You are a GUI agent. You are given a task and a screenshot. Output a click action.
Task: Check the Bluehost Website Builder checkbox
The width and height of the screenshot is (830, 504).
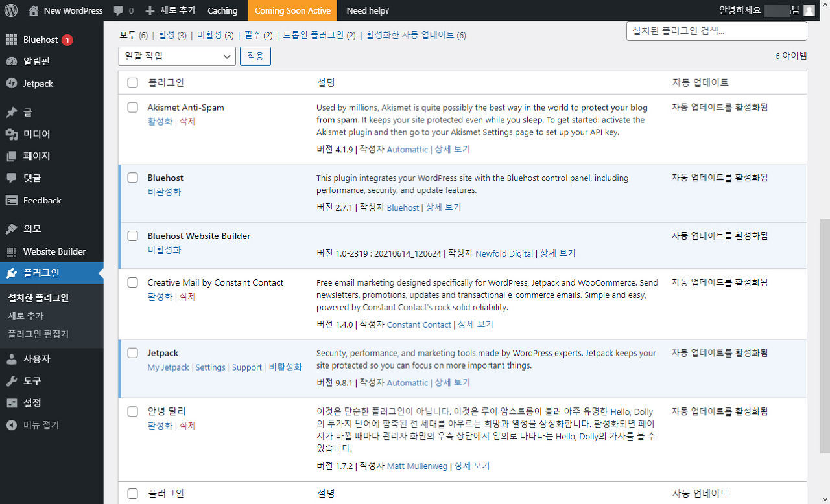click(133, 236)
